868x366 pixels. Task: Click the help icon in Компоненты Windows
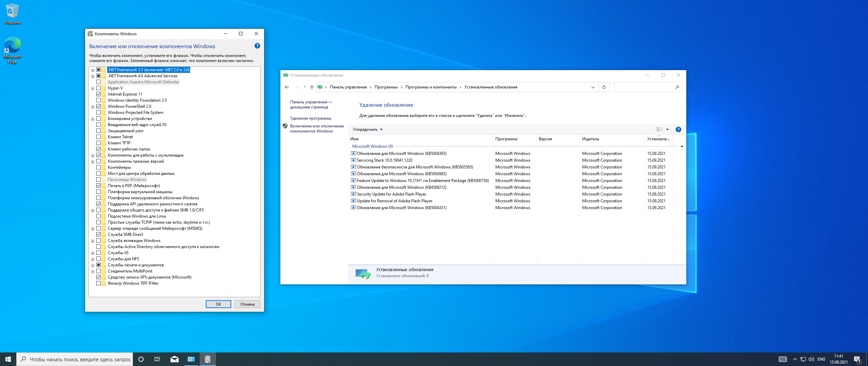point(257,46)
